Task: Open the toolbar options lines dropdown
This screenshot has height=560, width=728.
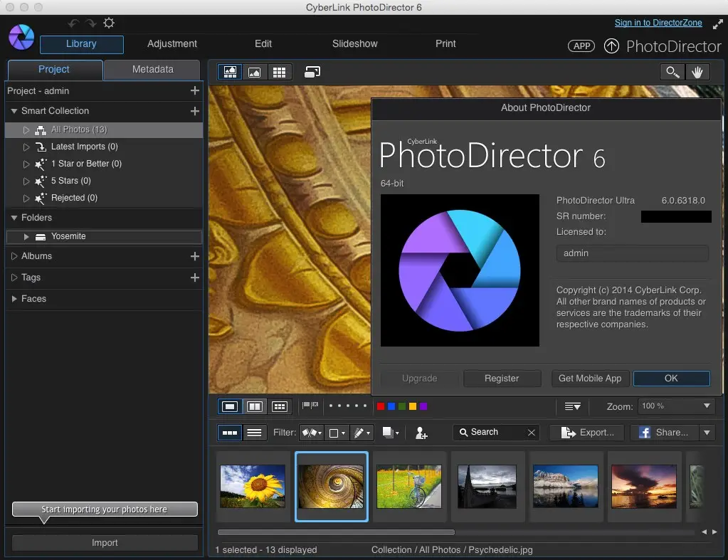Action: (x=572, y=407)
